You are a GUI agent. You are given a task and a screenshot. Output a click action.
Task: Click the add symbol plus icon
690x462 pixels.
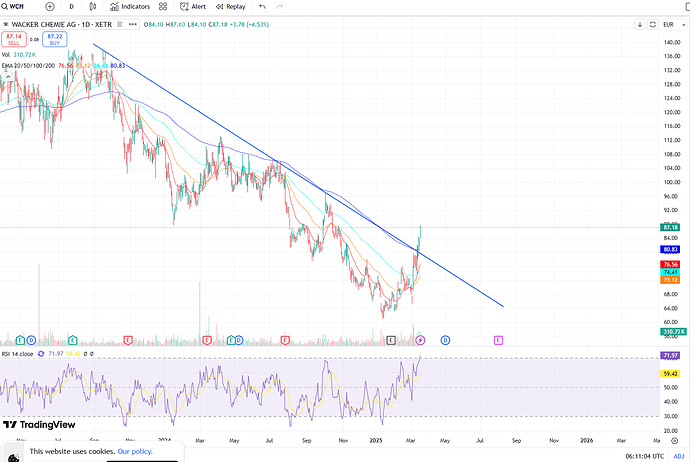[x=50, y=7]
